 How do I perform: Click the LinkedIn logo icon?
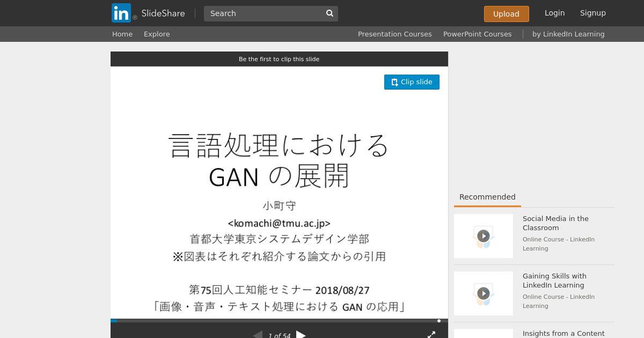pos(121,13)
